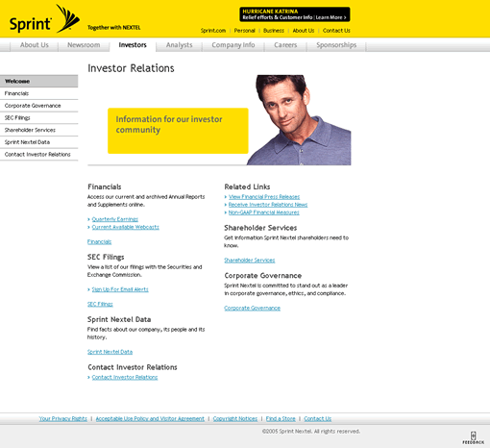The image size is (490, 448).
Task: Open the Feedback icon at bottom right
Action: pyautogui.click(x=473, y=437)
